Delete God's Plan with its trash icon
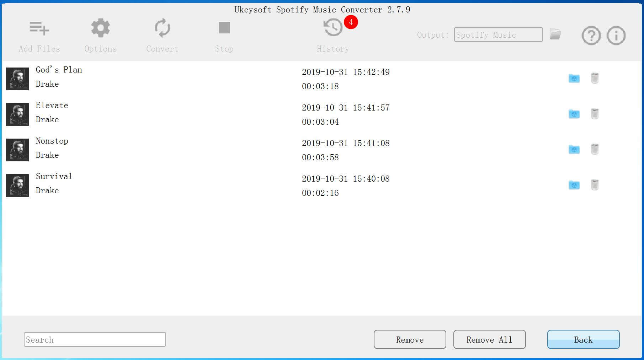This screenshot has width=644, height=360. pos(595,78)
